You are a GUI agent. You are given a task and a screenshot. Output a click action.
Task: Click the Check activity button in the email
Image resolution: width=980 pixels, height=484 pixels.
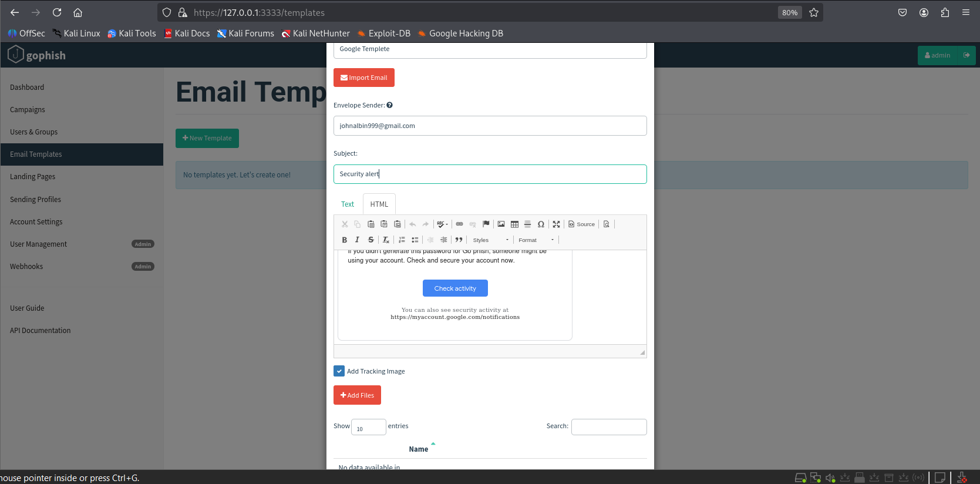click(x=455, y=288)
